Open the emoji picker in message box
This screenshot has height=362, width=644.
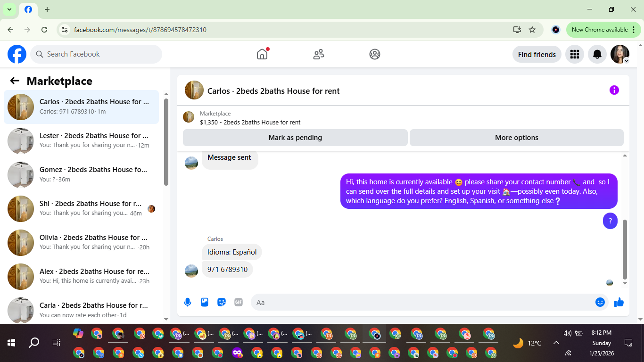point(600,302)
